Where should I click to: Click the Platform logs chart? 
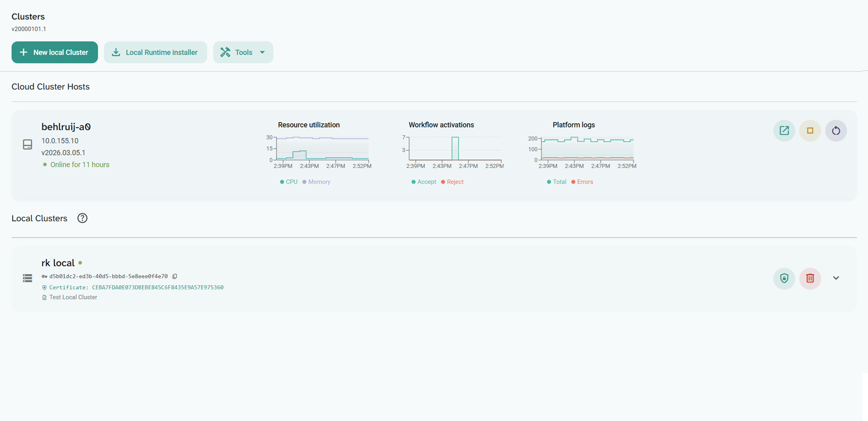tap(587, 149)
